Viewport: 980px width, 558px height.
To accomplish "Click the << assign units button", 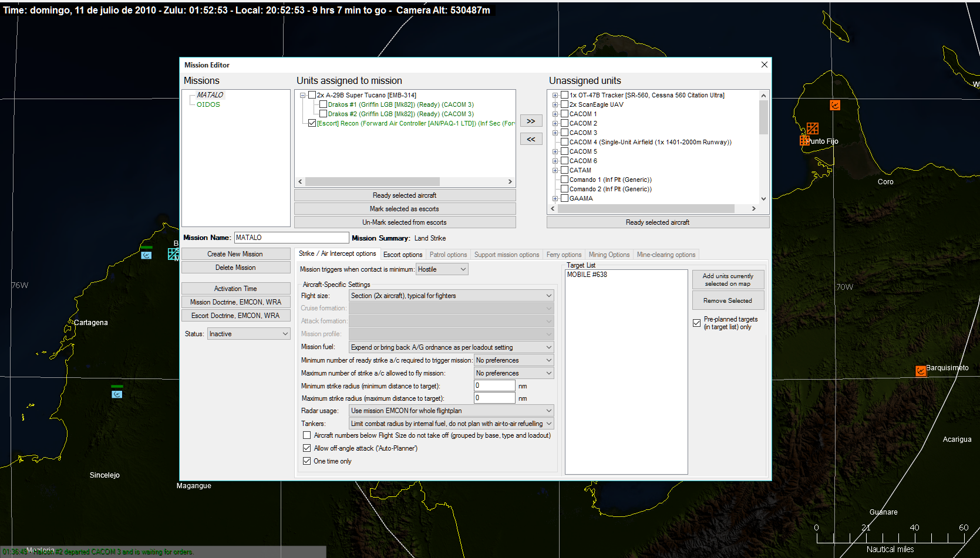I will [531, 139].
